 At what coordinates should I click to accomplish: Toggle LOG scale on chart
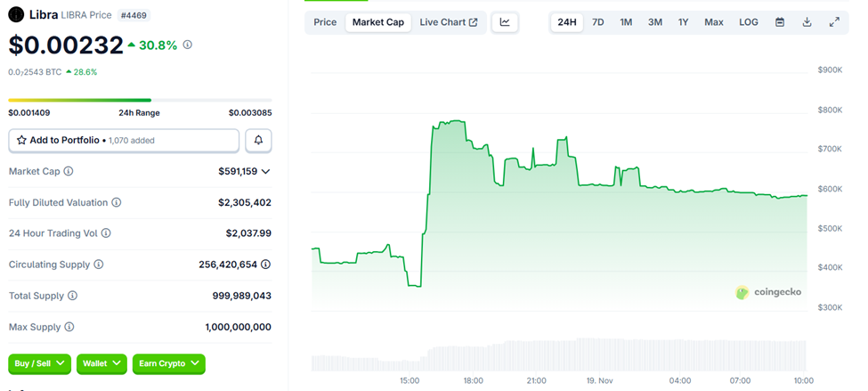pos(749,22)
